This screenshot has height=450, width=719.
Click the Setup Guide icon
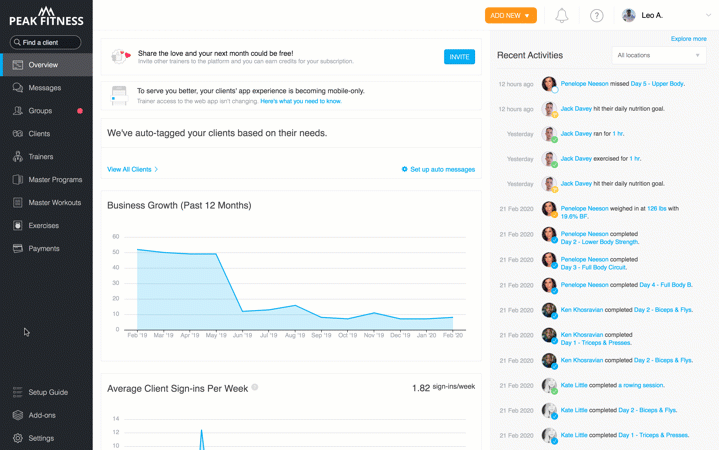pyautogui.click(x=17, y=392)
